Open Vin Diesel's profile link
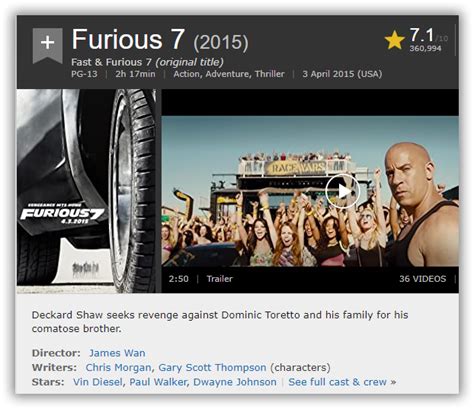The height and width of the screenshot is (409, 474). (x=98, y=382)
